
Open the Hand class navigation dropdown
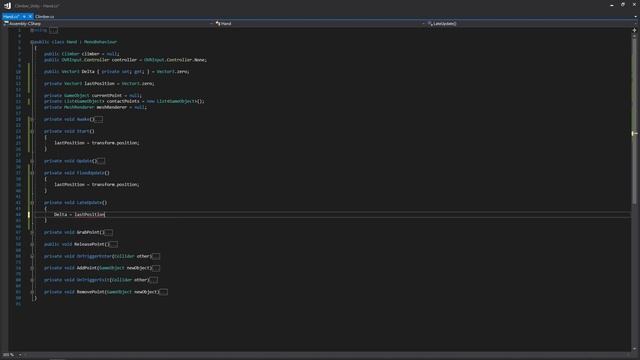tap(320, 24)
